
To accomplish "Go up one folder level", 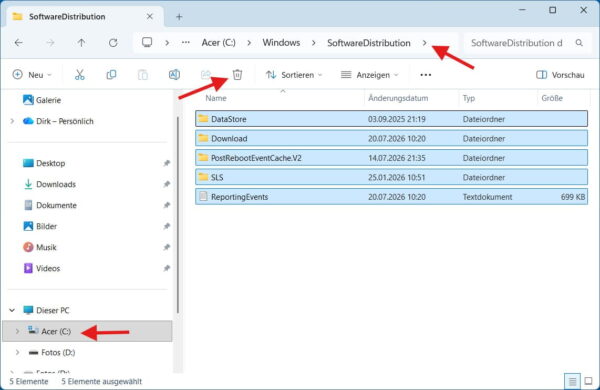I will (82, 43).
